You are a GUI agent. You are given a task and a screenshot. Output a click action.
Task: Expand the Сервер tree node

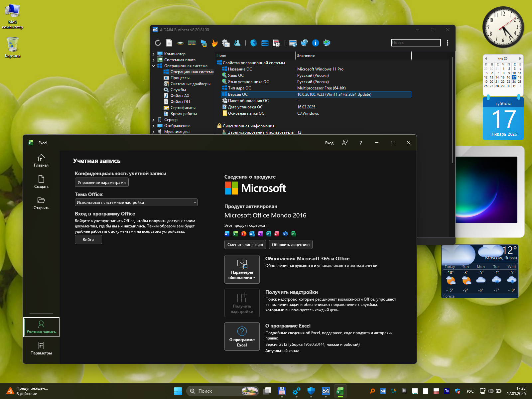153,120
